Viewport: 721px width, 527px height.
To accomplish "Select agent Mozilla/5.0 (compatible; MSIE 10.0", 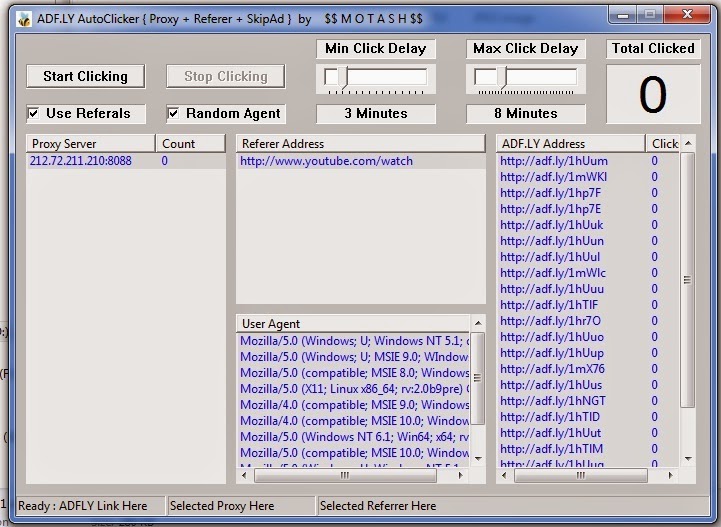I will (x=354, y=453).
